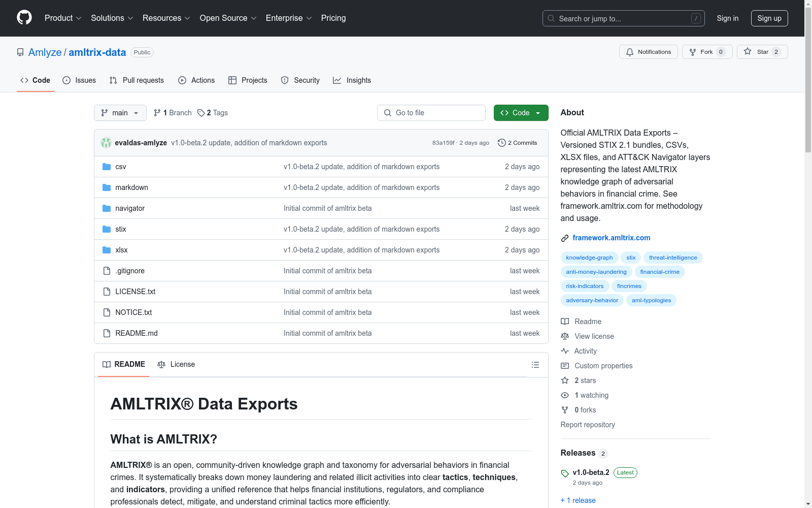812x508 pixels.
Task: Click the Notifications bell button
Action: 648,52
